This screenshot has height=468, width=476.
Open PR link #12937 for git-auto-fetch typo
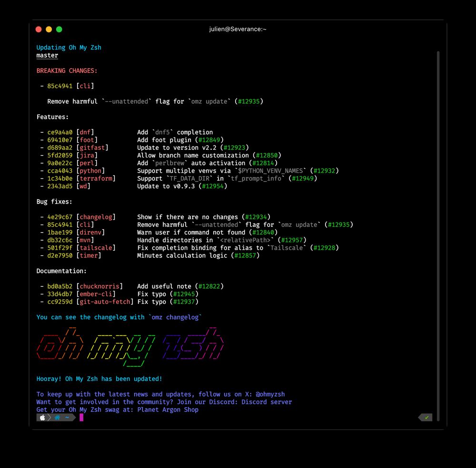(x=184, y=302)
